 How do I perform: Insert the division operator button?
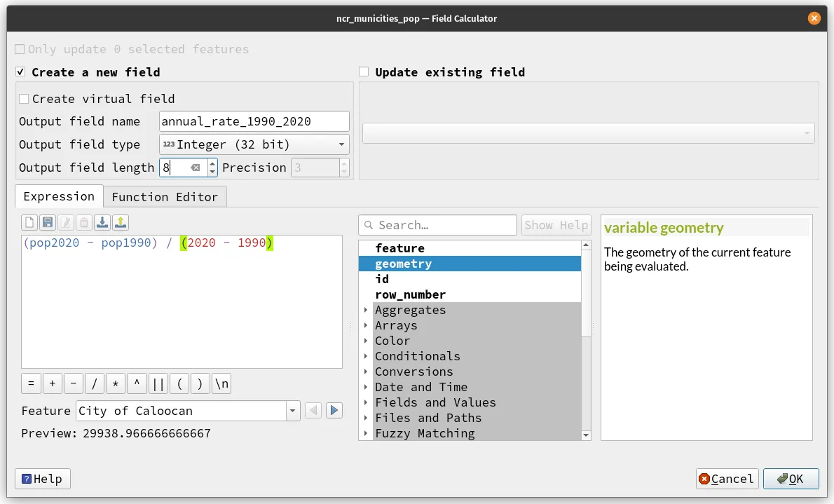94,383
